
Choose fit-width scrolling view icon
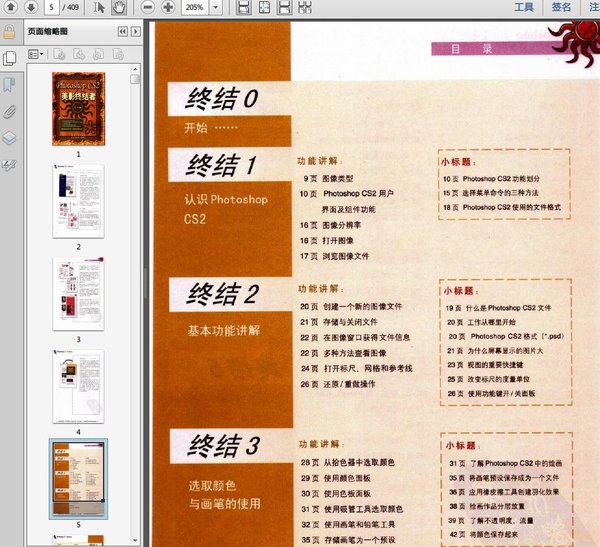coord(244,7)
